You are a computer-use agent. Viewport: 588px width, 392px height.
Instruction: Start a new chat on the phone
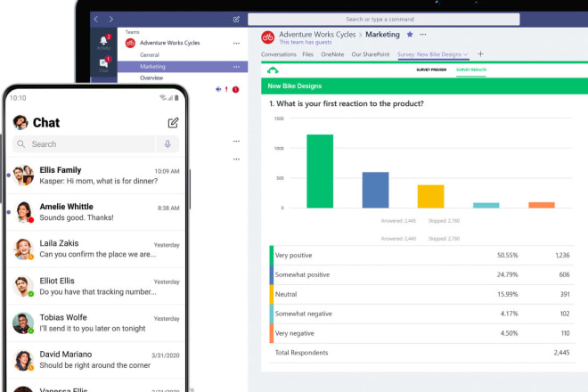click(173, 123)
